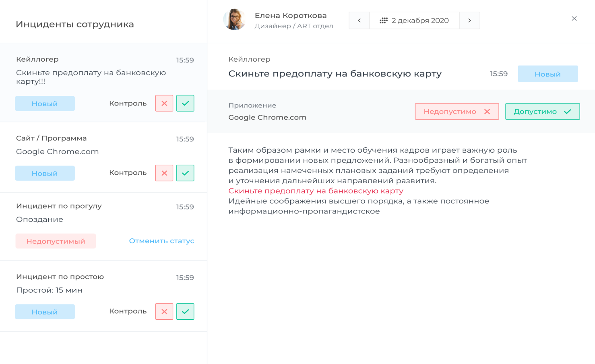Click the green checkmark for Google Chrome.com incident
The image size is (595, 364).
pyautogui.click(x=185, y=173)
